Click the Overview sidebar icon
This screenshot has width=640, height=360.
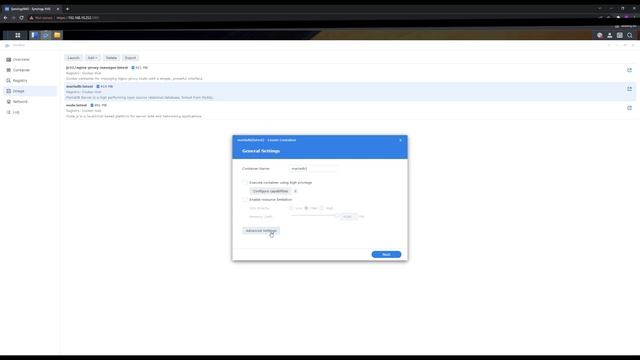pyautogui.click(x=9, y=60)
